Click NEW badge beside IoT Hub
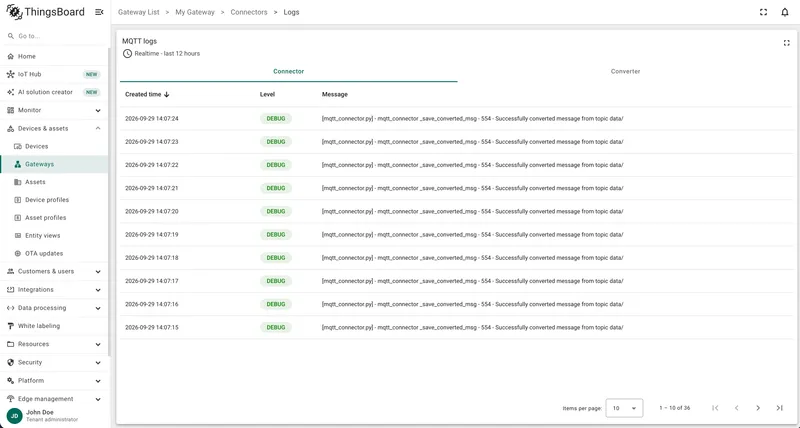 coord(91,74)
